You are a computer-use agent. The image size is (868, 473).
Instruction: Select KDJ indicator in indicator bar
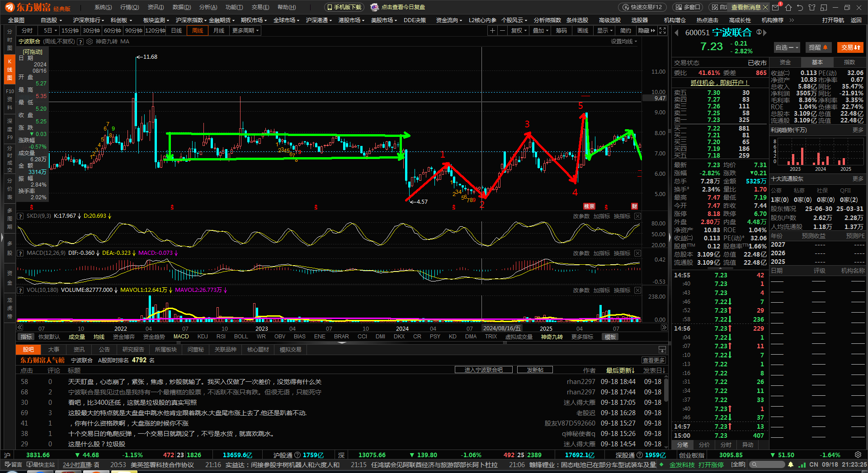[203, 337]
